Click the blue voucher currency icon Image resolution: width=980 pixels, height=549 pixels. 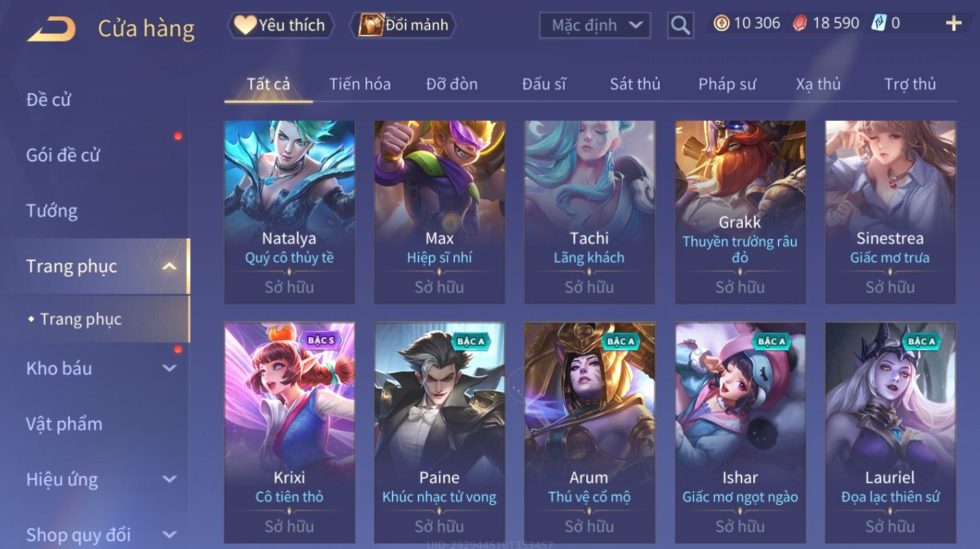(x=879, y=23)
